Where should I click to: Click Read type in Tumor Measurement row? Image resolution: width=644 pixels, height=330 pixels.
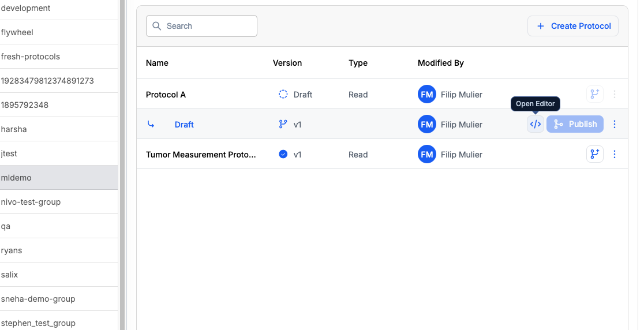coord(358,155)
